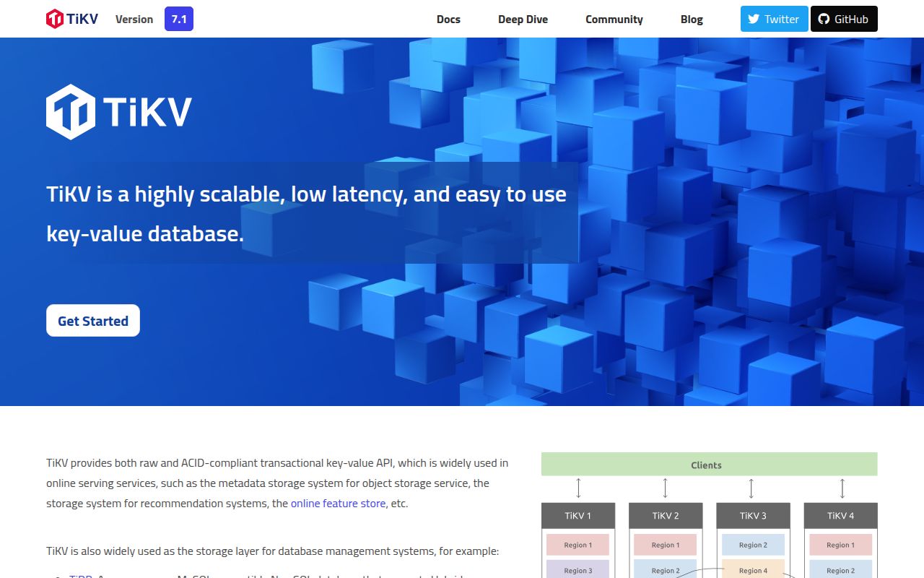Follow the online feature store link
924x578 pixels.
point(338,503)
